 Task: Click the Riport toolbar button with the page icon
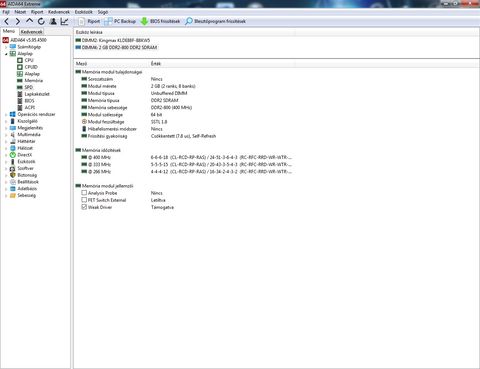point(89,21)
